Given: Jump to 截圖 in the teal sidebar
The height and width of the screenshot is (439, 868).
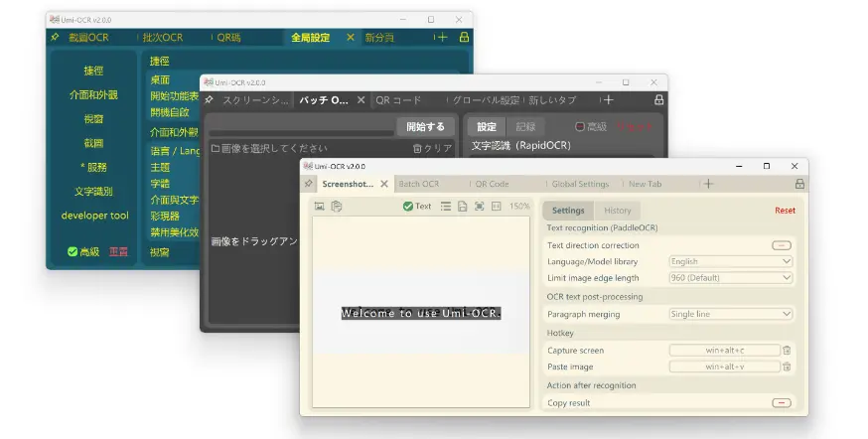Looking at the screenshot, I should [93, 143].
